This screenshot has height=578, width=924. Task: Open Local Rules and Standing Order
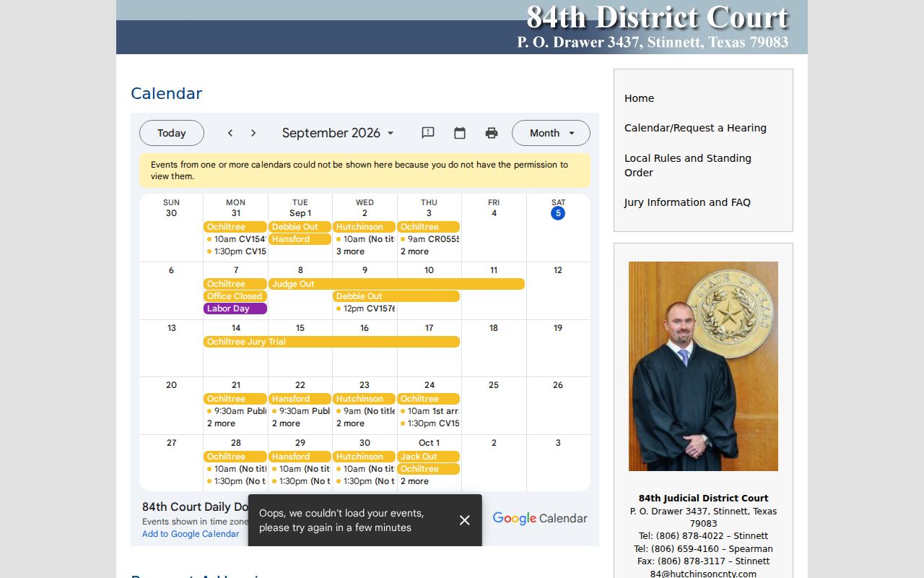coord(688,165)
